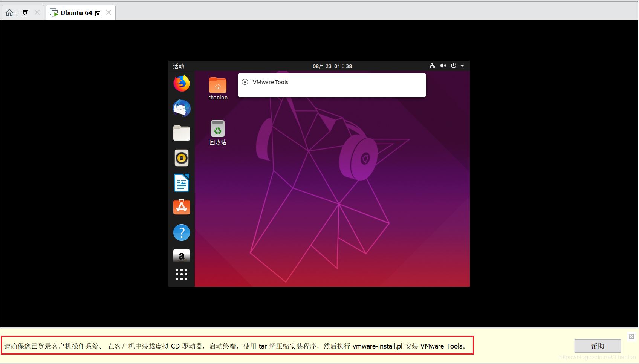The width and height of the screenshot is (639, 364).
Task: Open the Files manager dock icon
Action: tap(182, 133)
